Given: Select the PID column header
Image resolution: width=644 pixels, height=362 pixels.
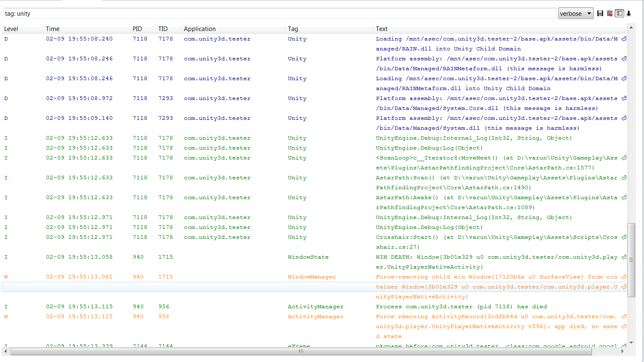Looking at the screenshot, I should (143, 29).
